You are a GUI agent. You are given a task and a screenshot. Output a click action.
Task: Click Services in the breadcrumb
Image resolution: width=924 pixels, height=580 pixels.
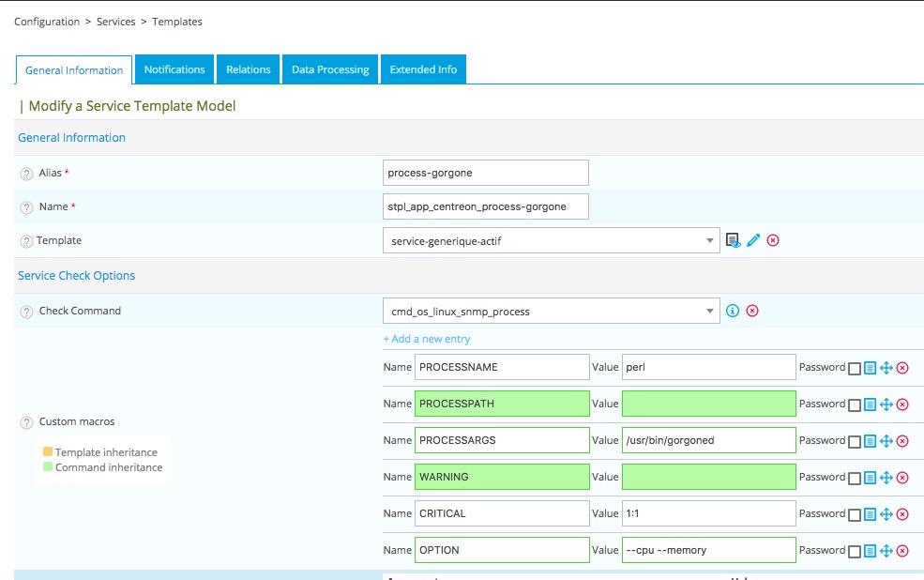[115, 22]
